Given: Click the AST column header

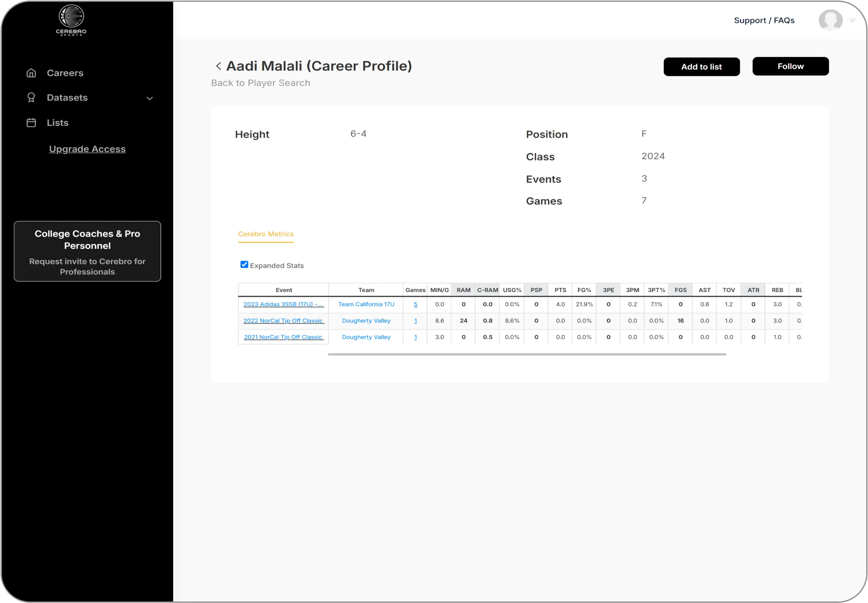Looking at the screenshot, I should [x=704, y=290].
